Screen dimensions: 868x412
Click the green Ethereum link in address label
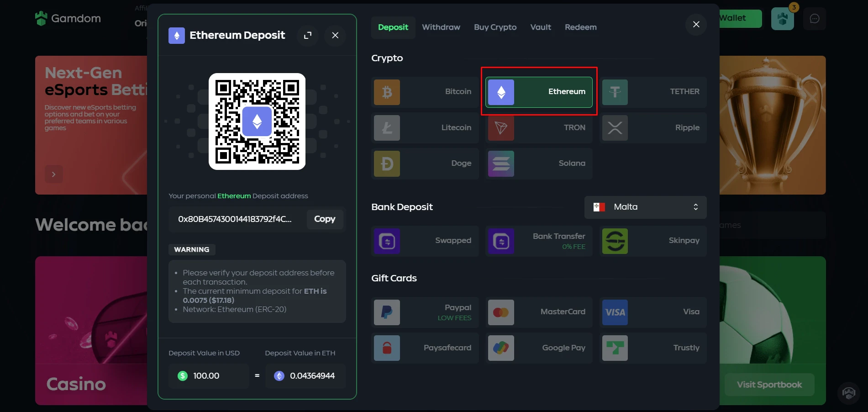tap(234, 196)
